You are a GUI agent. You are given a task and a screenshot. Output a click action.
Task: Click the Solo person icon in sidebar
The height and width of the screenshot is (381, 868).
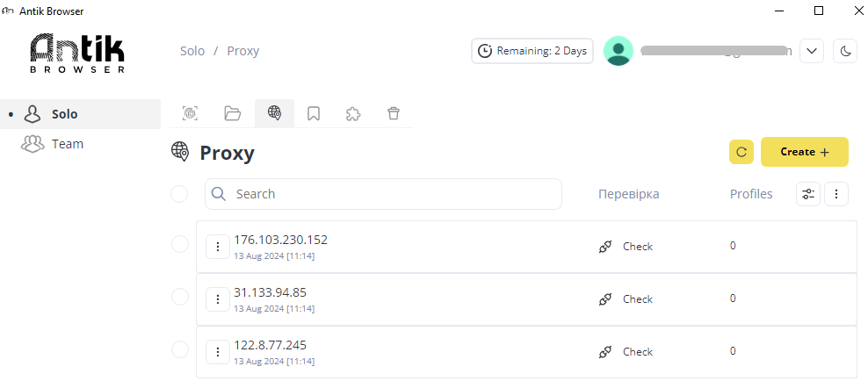33,114
